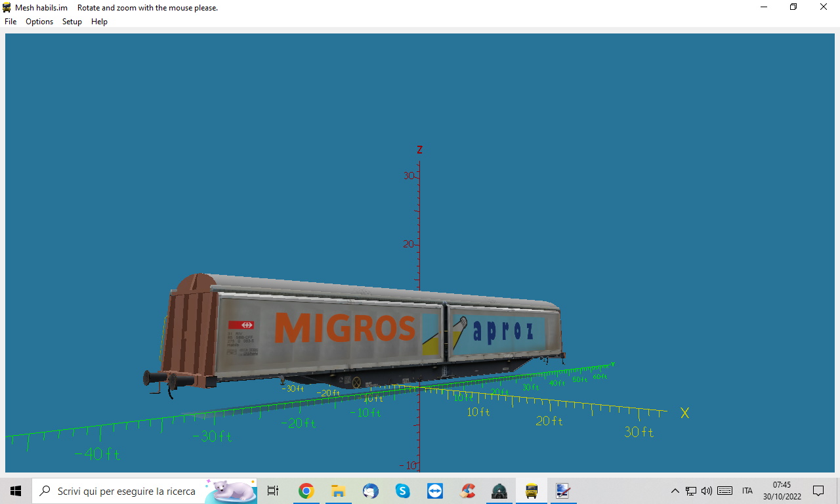Open the volume control tray icon
This screenshot has width=840, height=504.
point(707,491)
